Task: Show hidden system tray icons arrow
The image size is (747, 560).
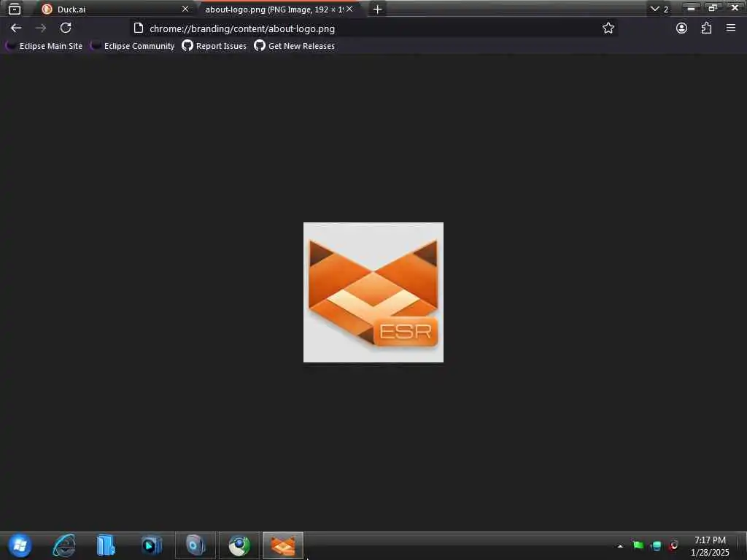Action: 620,546
